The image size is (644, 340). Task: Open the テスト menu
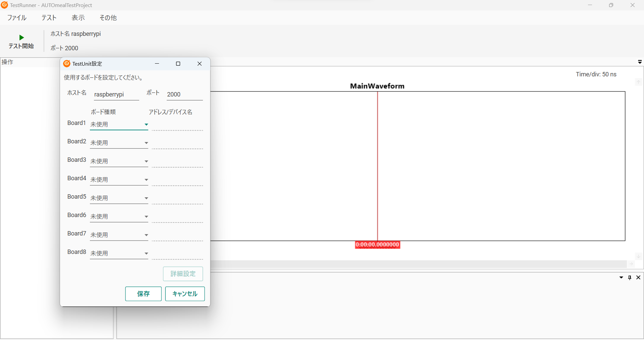(49, 18)
